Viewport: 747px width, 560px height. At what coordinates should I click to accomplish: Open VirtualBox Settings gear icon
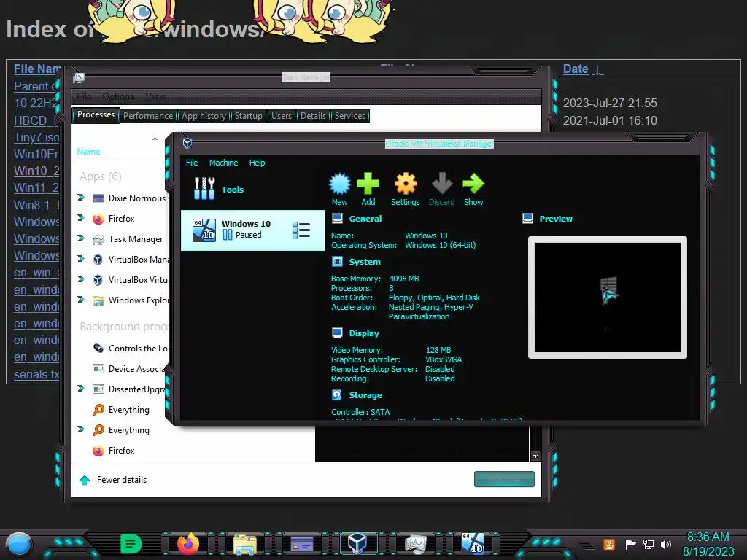[x=406, y=184]
